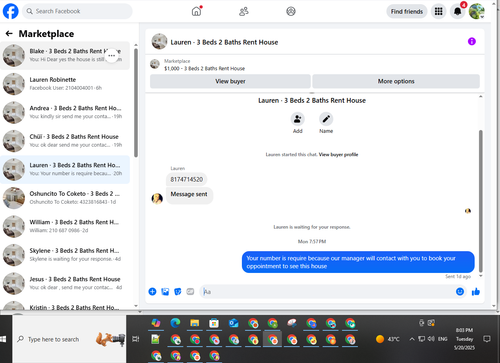Click the blue 'Your number is require' message
This screenshot has height=363, width=500.
click(358, 262)
